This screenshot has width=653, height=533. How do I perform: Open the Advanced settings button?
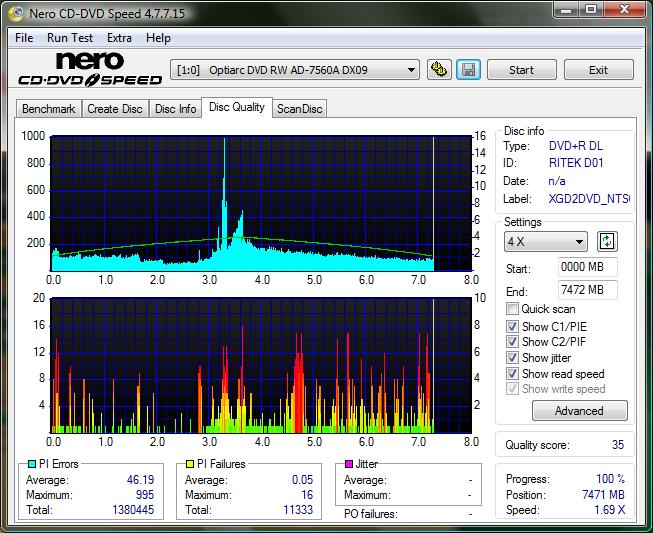579,411
